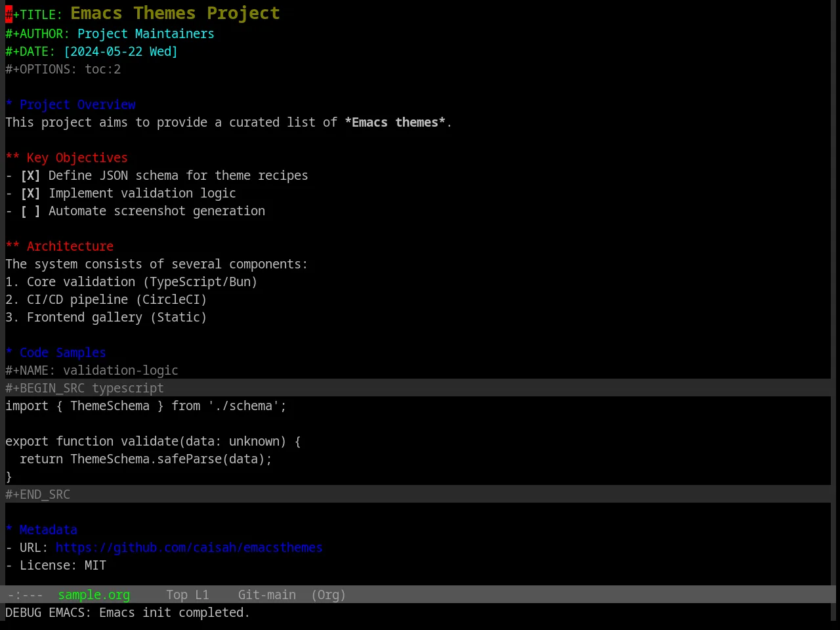Click the #+TITLE: keyword

pyautogui.click(x=34, y=15)
